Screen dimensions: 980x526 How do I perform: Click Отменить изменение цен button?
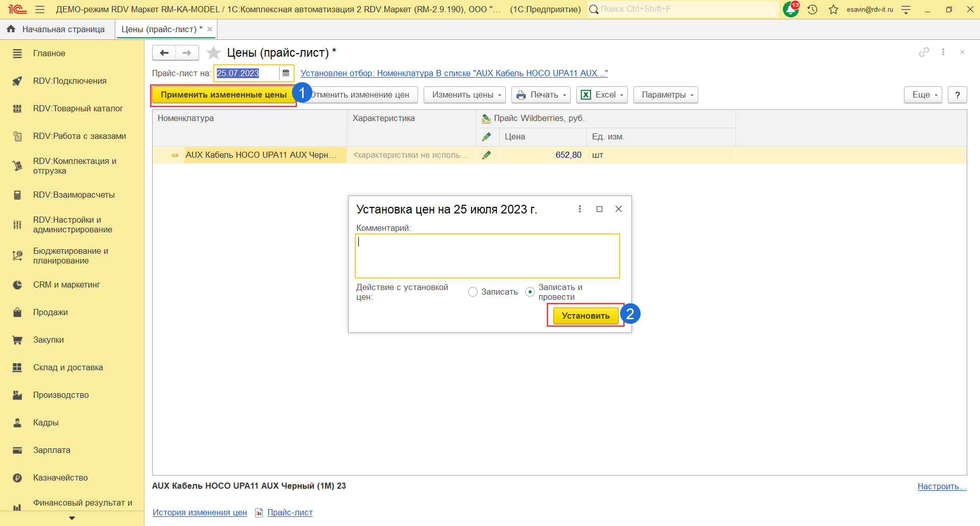(360, 94)
